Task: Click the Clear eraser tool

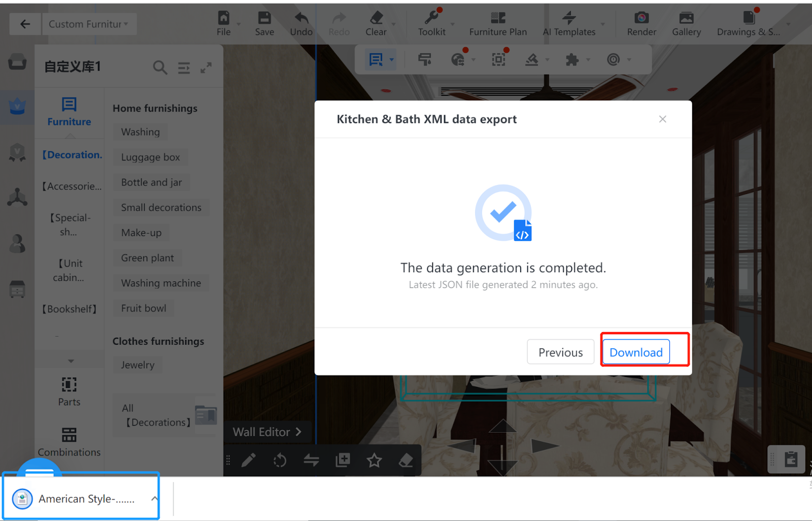Action: point(376,24)
